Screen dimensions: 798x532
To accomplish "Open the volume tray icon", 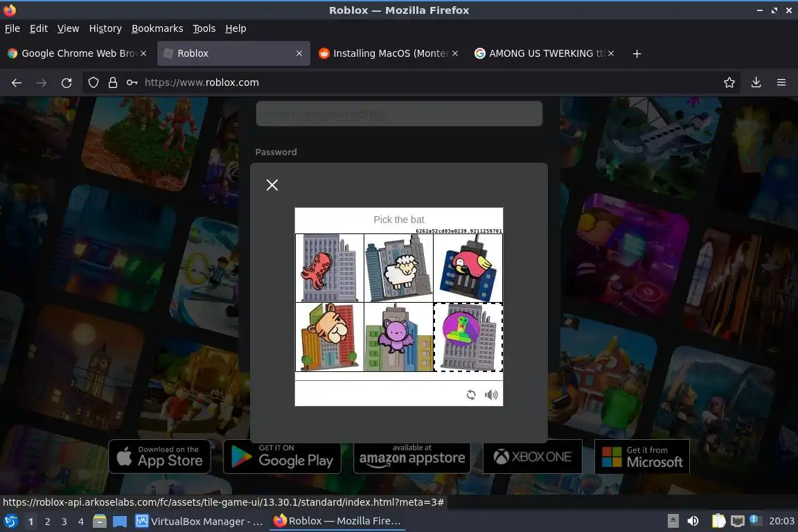I will [x=693, y=522].
